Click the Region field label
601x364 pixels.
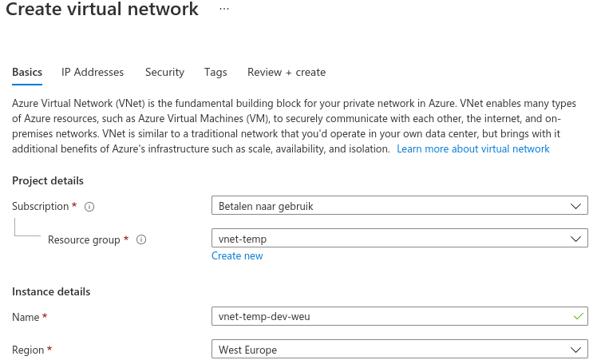pos(29,350)
